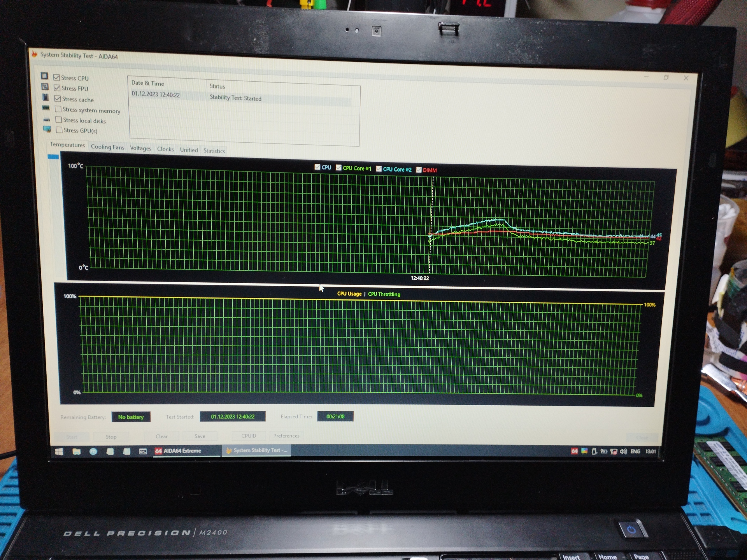This screenshot has height=560, width=747.
Task: Click the cache chip icon beside Stress cache
Action: coord(46,97)
